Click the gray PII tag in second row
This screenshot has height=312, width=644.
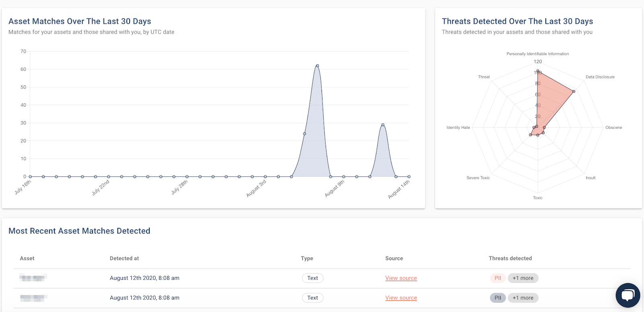(x=498, y=298)
